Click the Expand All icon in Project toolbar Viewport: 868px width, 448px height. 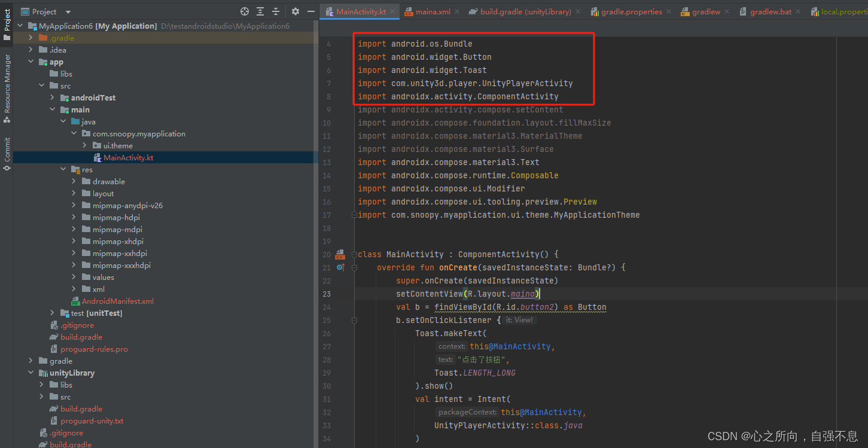click(260, 11)
